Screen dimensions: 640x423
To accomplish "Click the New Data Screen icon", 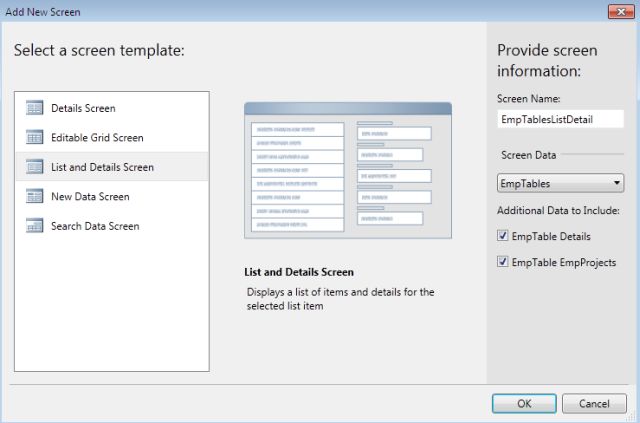I will point(34,196).
